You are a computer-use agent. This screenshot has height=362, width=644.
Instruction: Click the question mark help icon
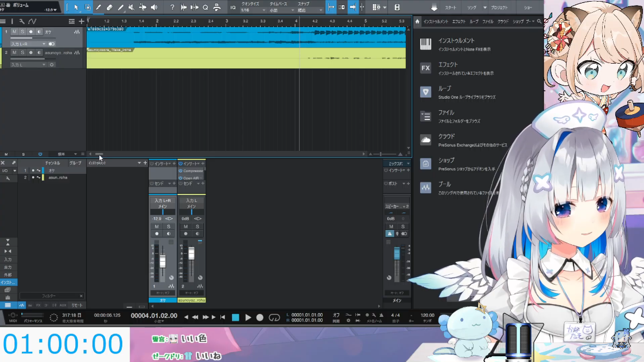click(172, 7)
